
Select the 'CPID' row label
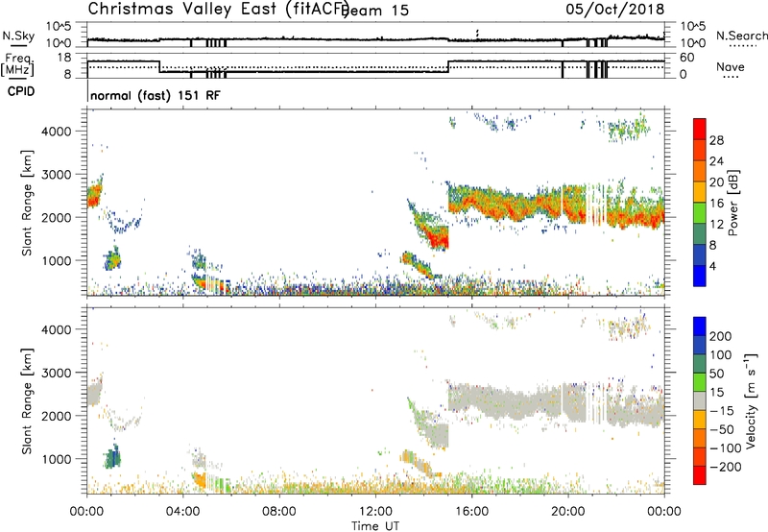(21, 91)
